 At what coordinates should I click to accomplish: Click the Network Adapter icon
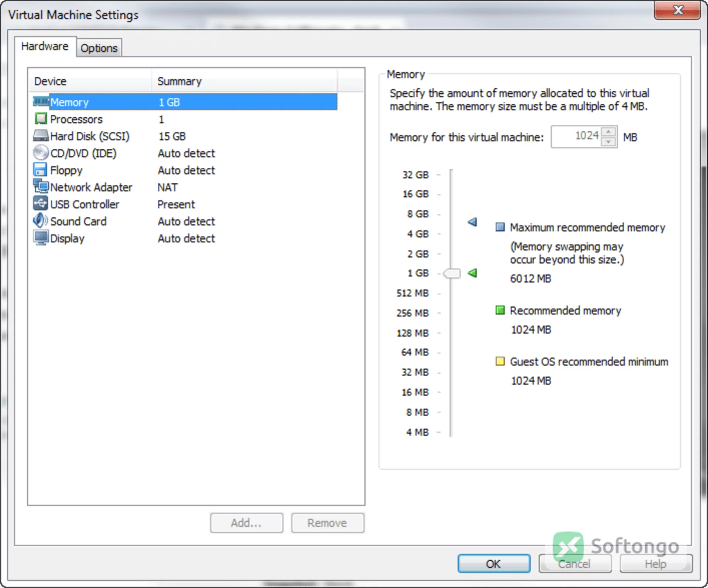(x=41, y=187)
